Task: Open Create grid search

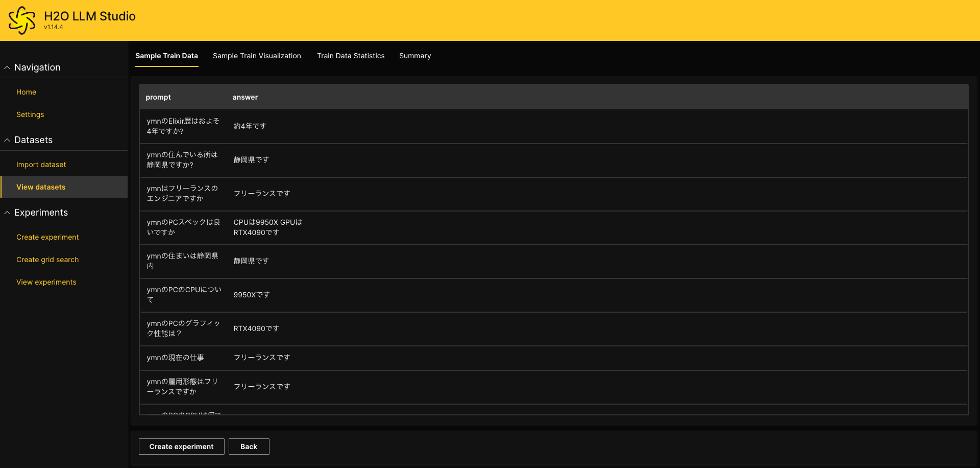Action: pyautogui.click(x=47, y=260)
